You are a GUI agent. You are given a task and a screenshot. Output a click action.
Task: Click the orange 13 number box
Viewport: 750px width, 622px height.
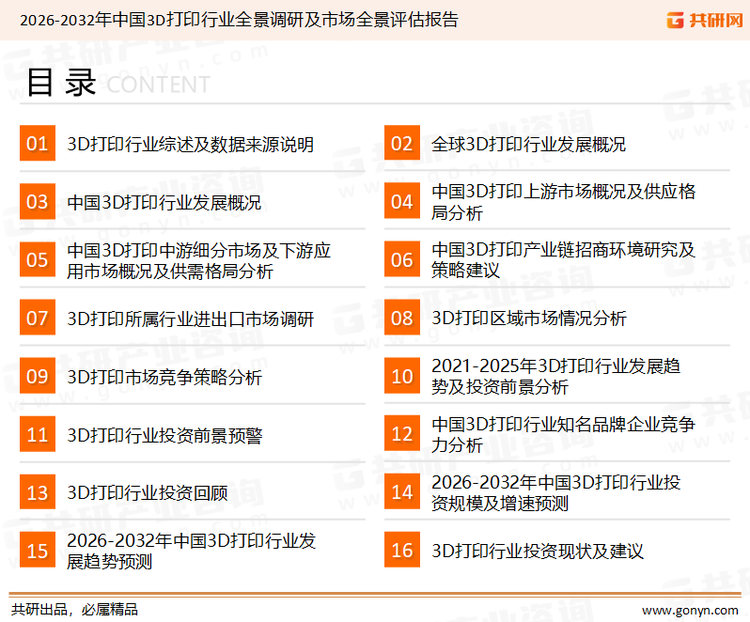[37, 492]
